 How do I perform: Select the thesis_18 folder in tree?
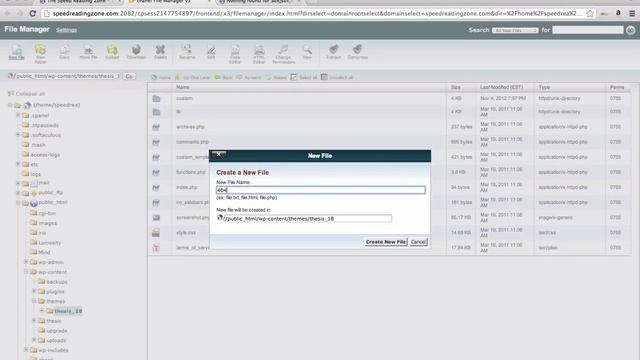click(68, 311)
